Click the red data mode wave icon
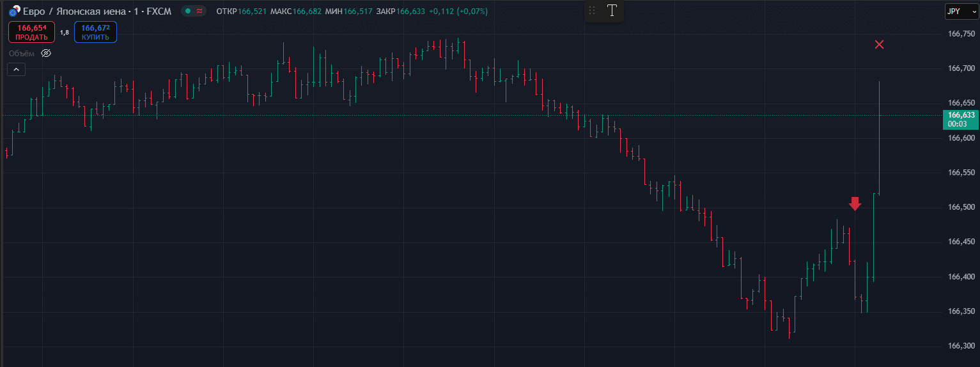980x367 pixels. (199, 12)
